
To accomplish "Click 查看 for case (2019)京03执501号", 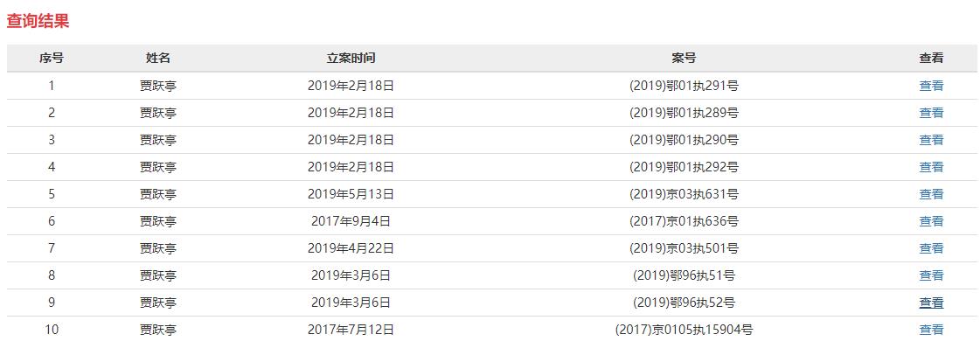I will [931, 248].
